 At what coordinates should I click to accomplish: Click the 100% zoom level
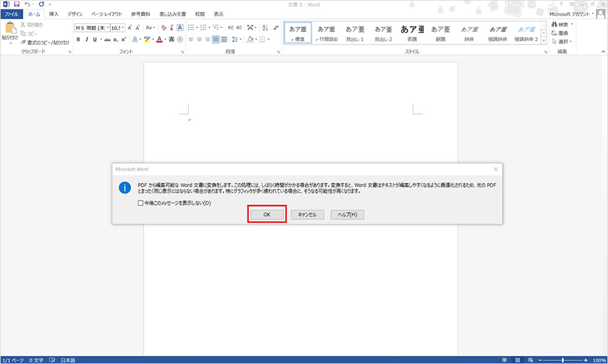(x=599, y=360)
